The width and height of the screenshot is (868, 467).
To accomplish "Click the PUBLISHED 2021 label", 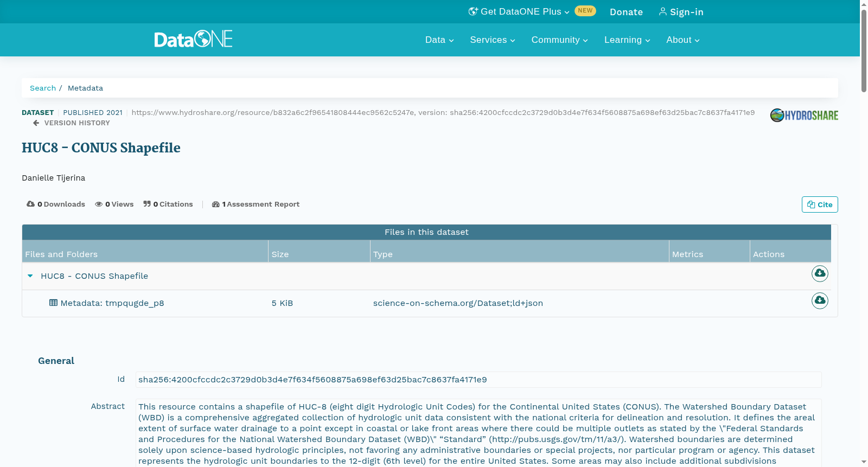I will point(93,113).
